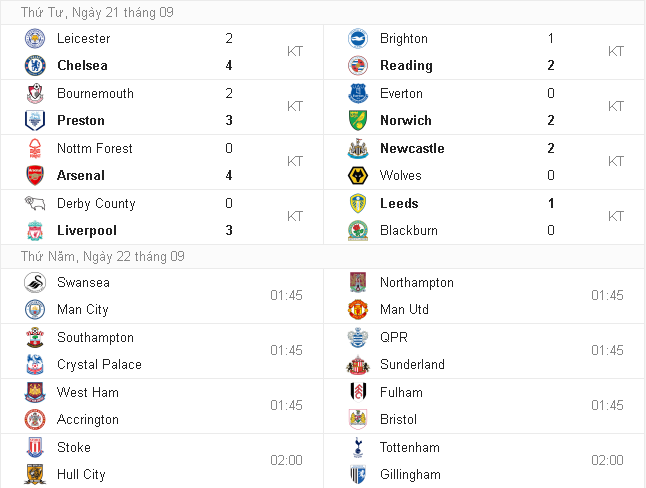Click the Norwich club crest icon
The width and height of the screenshot is (646, 488).
pos(357,121)
